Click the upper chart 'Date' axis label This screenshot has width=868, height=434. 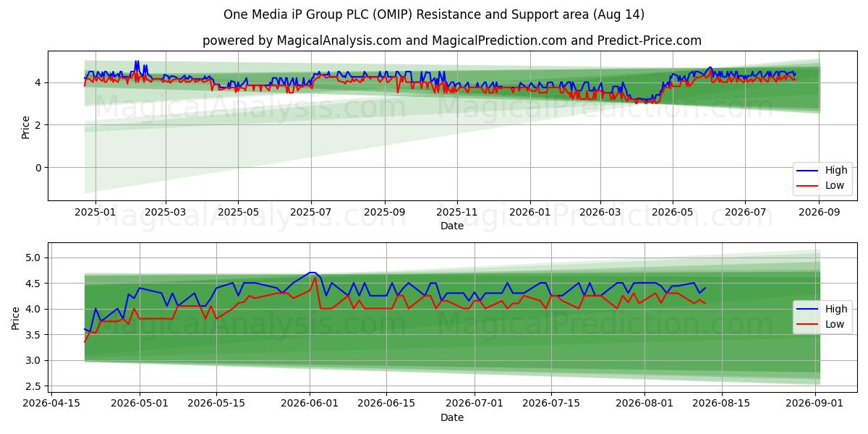(452, 226)
